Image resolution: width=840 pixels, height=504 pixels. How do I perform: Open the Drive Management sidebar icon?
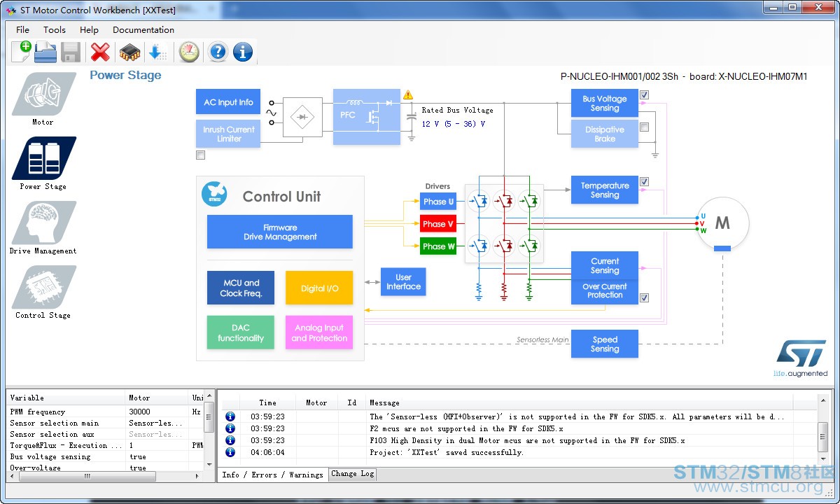click(43, 223)
